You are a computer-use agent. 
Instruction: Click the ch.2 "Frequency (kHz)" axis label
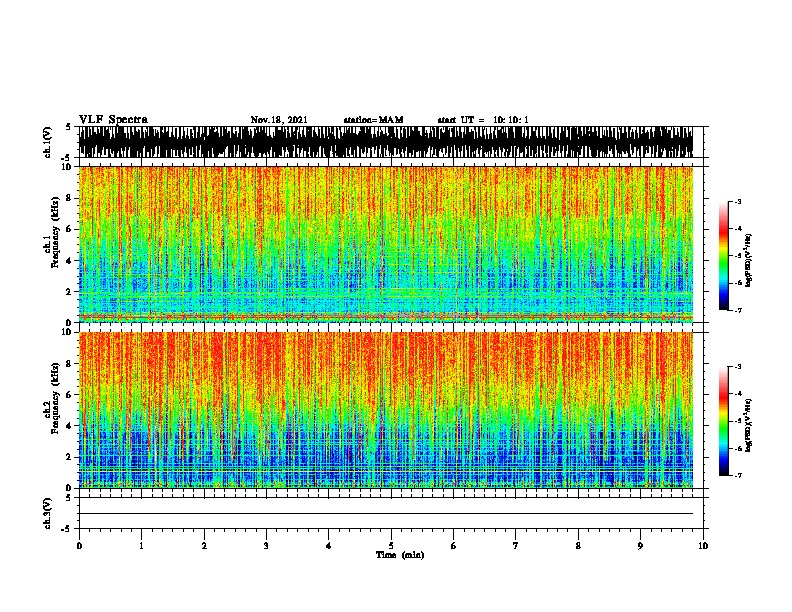55,398
